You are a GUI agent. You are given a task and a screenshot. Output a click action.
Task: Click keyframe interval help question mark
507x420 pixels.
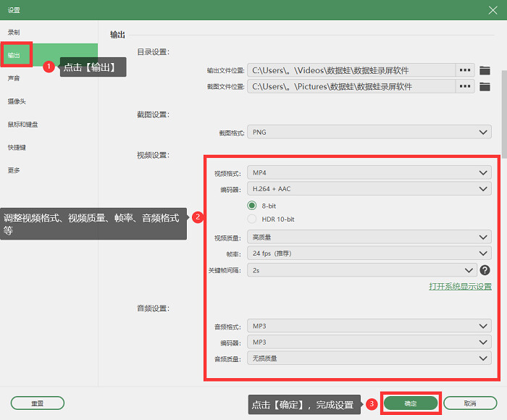485,270
